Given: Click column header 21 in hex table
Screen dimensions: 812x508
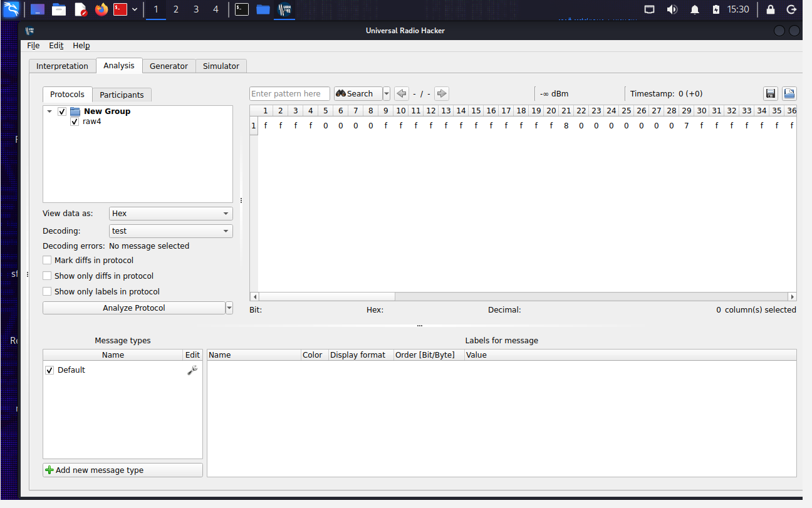Looking at the screenshot, I should (566, 111).
